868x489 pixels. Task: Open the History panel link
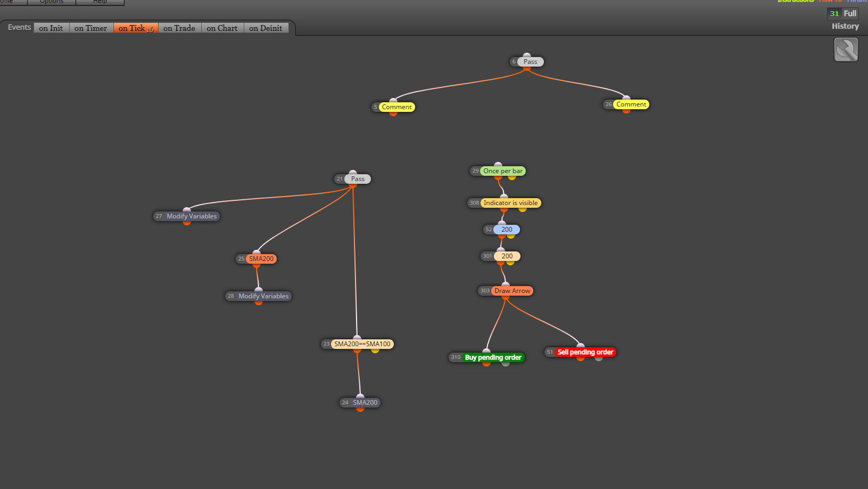[x=845, y=26]
